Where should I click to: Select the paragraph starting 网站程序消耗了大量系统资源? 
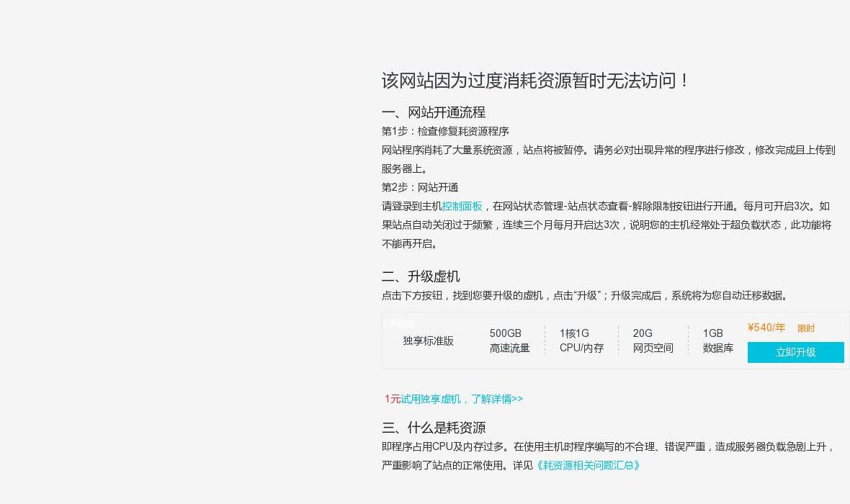coord(608,159)
